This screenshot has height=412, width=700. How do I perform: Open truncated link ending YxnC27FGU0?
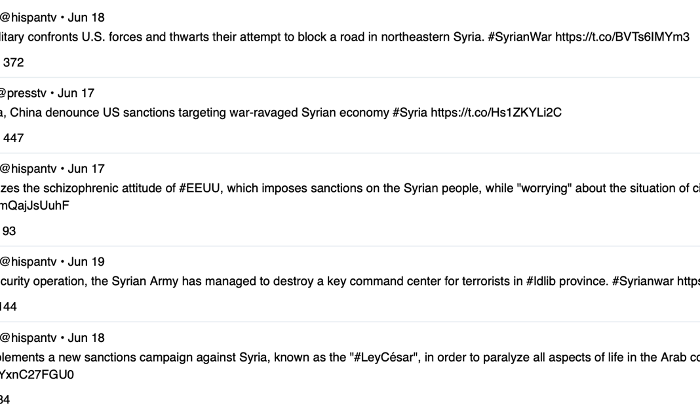pyautogui.click(x=37, y=375)
